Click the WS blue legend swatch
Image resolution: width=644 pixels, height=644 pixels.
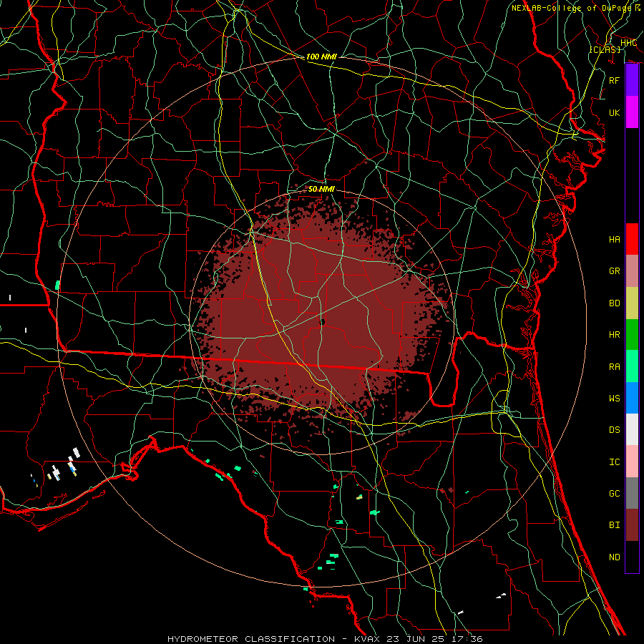pos(632,398)
